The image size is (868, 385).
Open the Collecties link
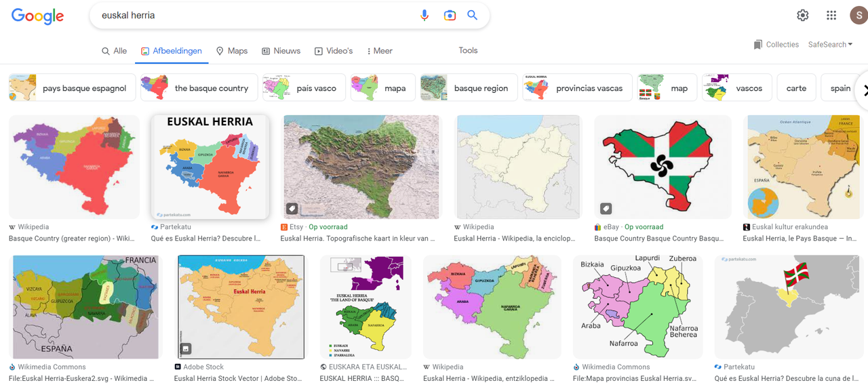pyautogui.click(x=776, y=45)
